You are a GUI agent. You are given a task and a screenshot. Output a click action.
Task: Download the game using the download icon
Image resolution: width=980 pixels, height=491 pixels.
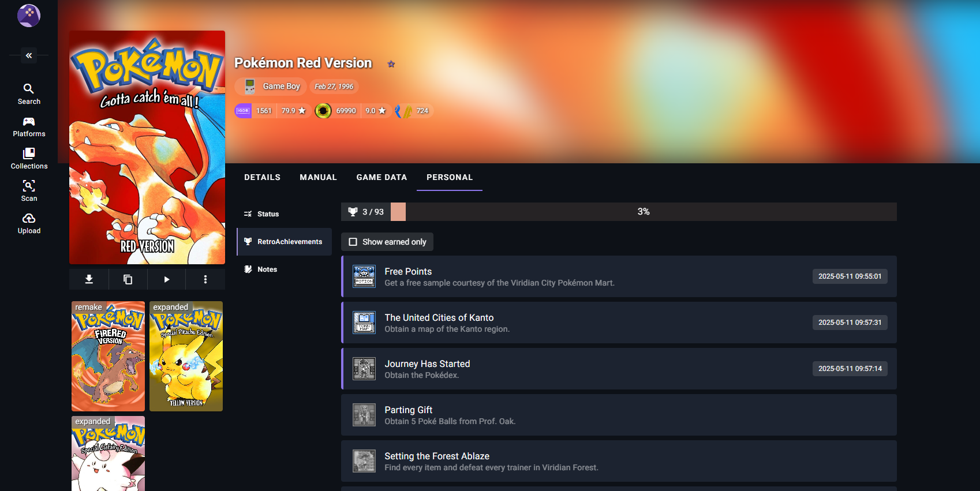pos(89,279)
